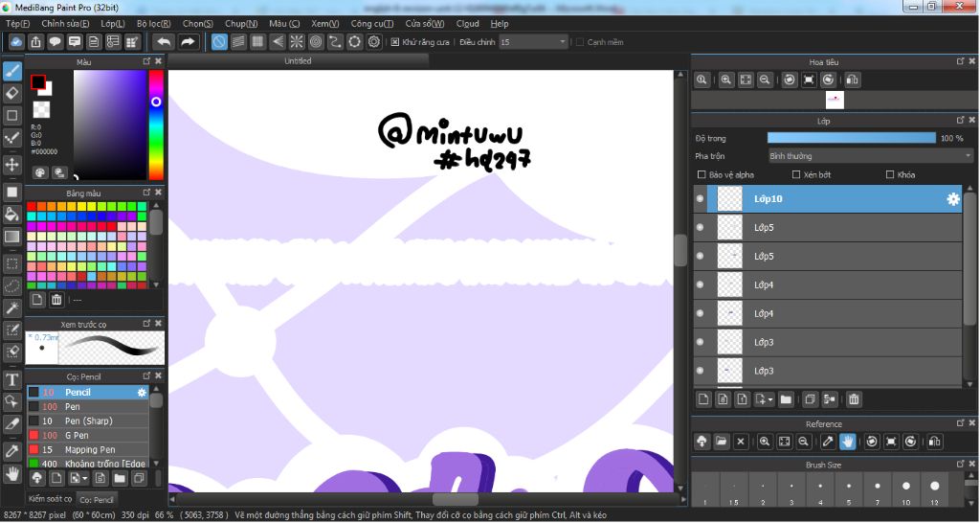
Task: Click the rainbow hue slider strip
Action: point(156,125)
